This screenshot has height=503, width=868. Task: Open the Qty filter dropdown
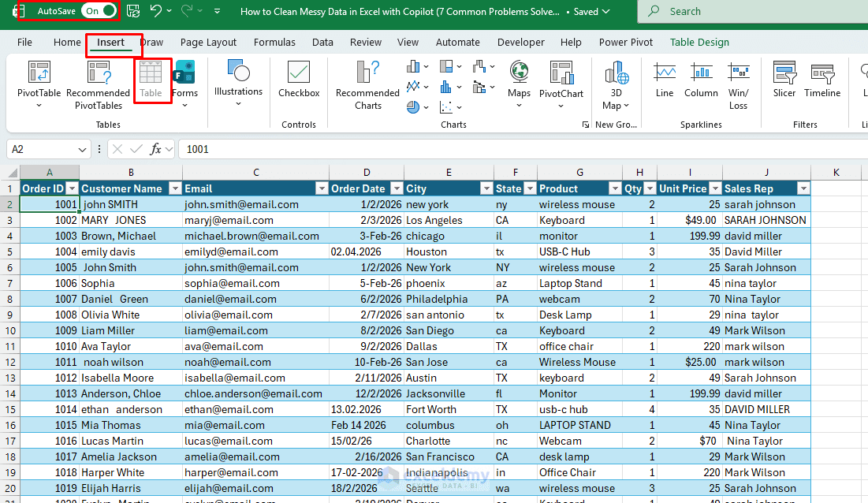click(650, 188)
